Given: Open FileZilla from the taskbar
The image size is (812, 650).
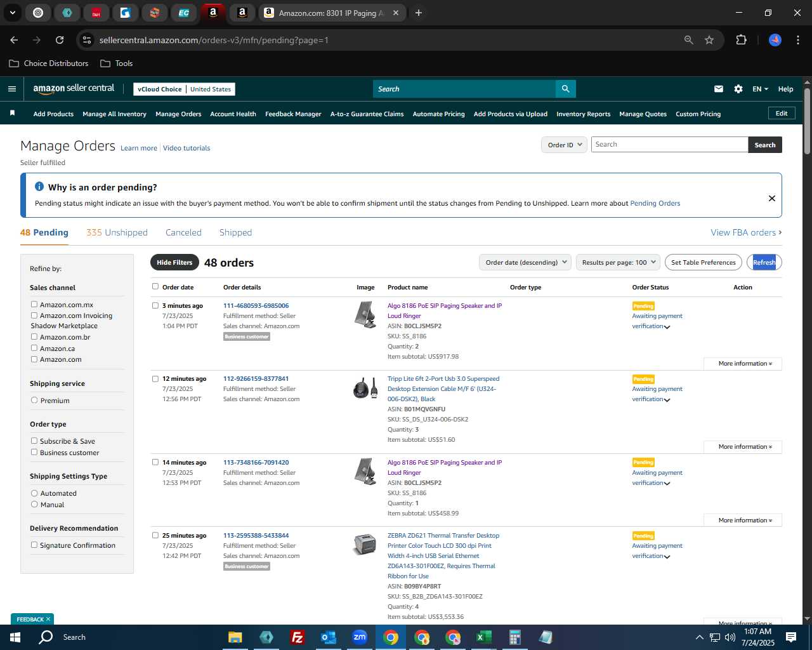Looking at the screenshot, I should pos(297,637).
